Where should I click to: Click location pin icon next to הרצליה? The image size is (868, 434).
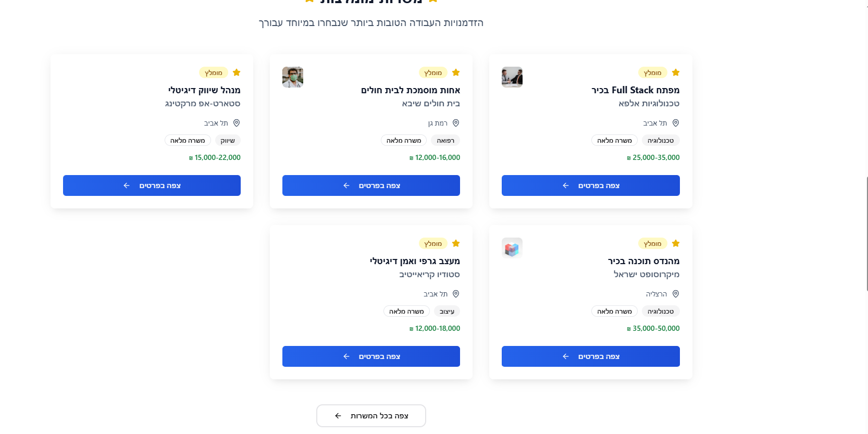click(676, 294)
